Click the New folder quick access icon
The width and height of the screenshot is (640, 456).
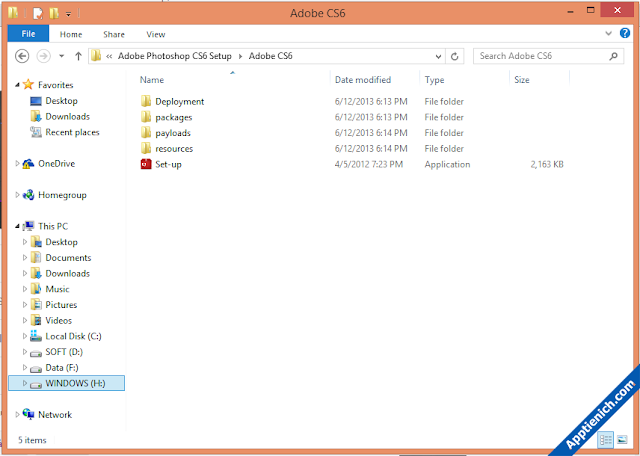click(54, 13)
